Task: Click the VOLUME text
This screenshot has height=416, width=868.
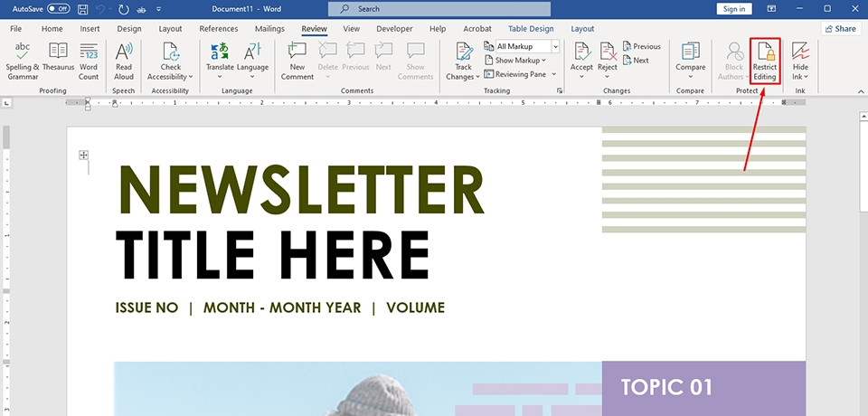Action: coord(416,307)
